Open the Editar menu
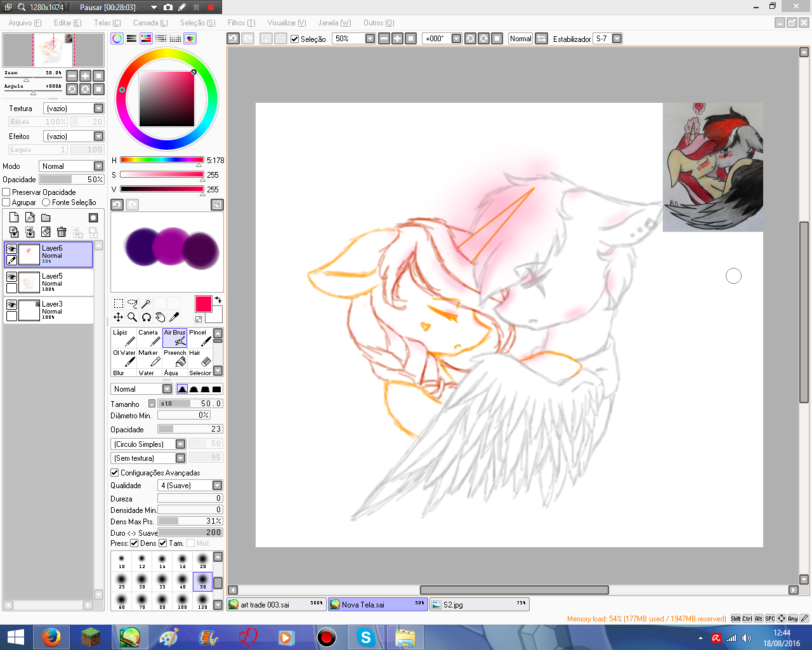The height and width of the screenshot is (650, 812). [68, 22]
